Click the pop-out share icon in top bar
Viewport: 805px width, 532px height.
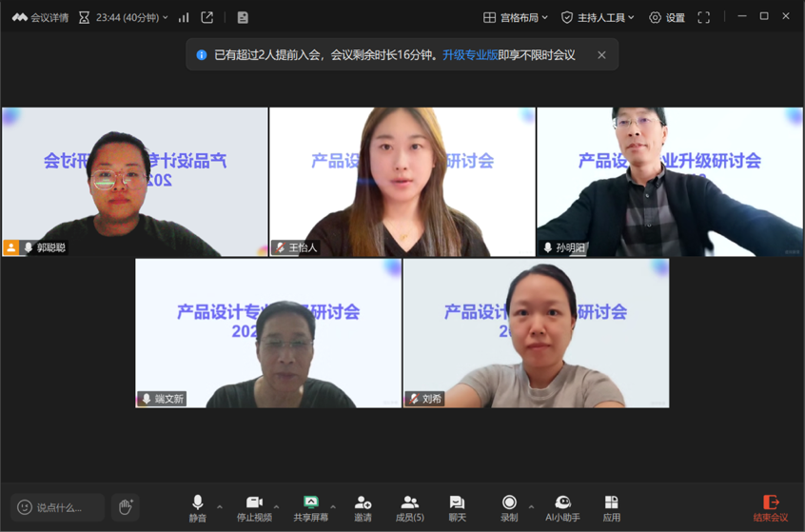coord(206,17)
